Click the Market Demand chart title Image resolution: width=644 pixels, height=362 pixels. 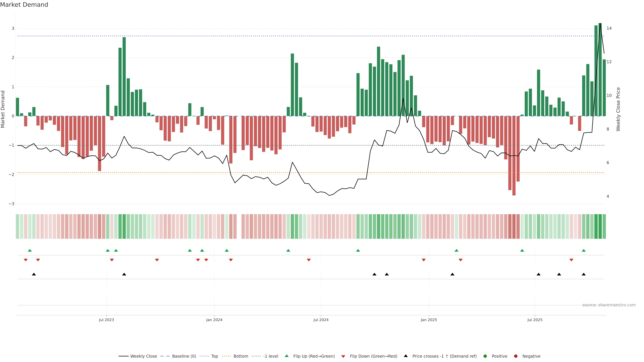point(24,5)
